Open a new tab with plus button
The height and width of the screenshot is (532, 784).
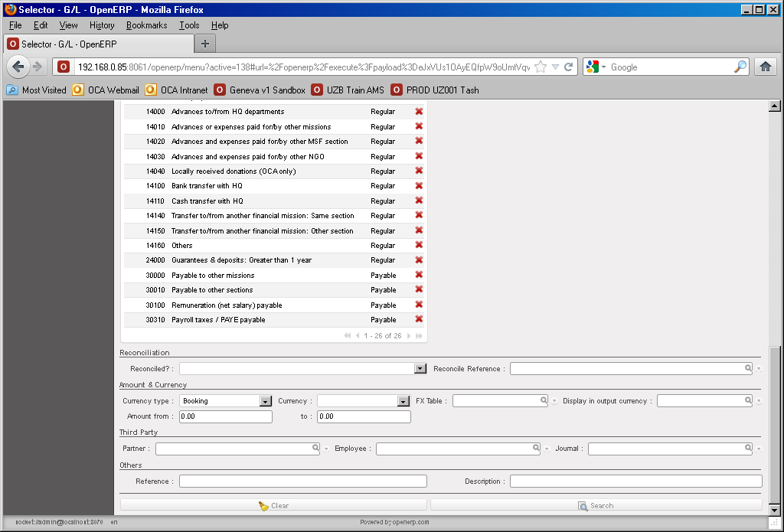click(x=205, y=44)
